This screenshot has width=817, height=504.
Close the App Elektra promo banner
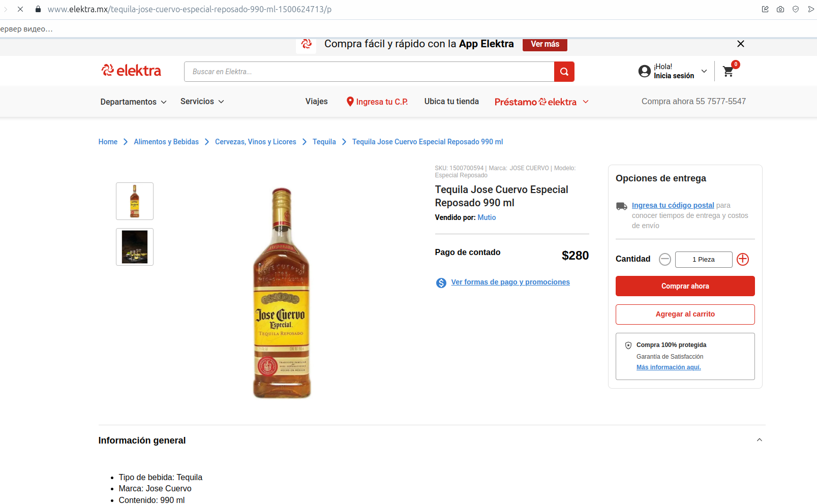point(741,44)
